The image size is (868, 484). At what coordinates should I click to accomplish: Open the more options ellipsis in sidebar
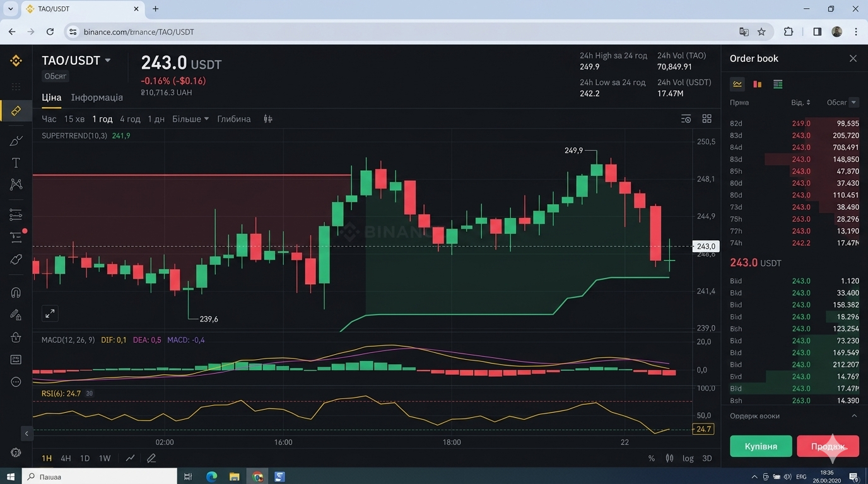tap(16, 382)
